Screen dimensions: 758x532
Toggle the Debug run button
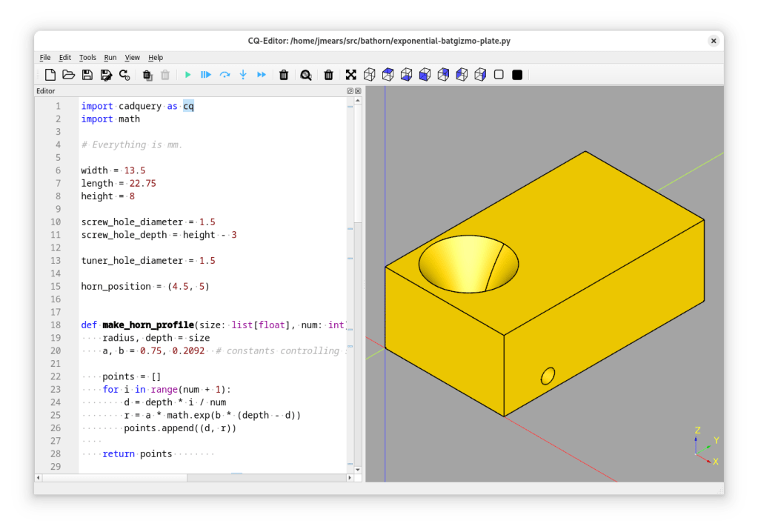[206, 75]
